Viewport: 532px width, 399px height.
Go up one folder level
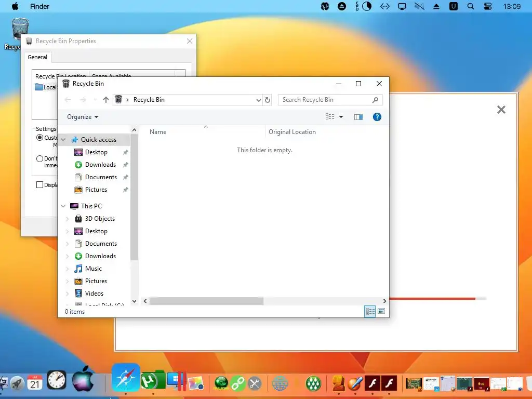106,100
